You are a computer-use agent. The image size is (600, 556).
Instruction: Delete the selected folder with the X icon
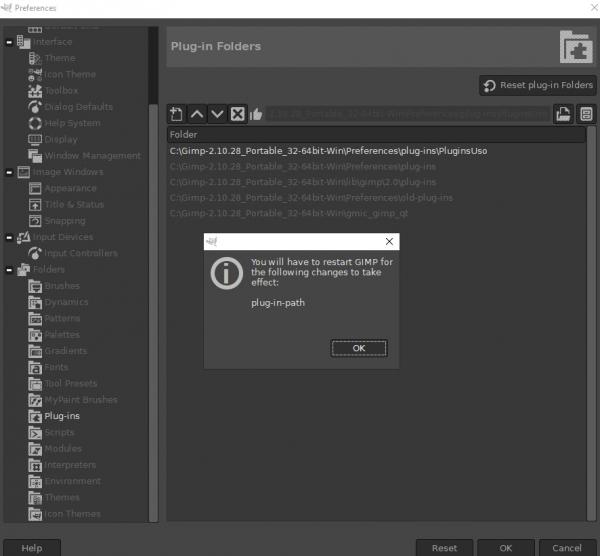(x=237, y=114)
